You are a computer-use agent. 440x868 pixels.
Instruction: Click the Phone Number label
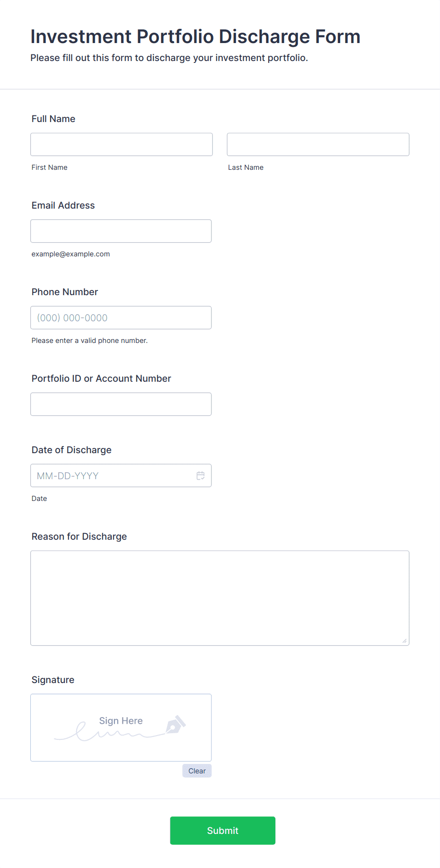65,292
